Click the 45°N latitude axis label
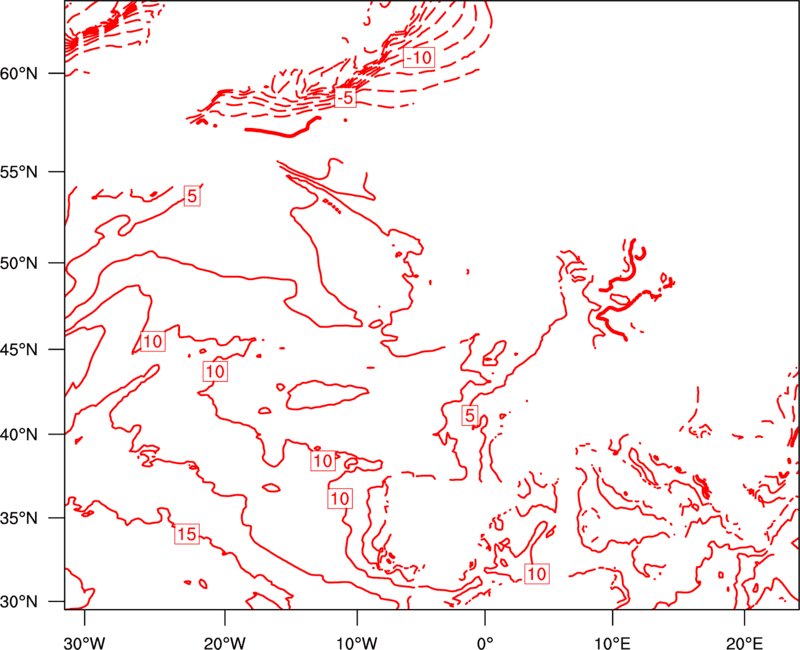This screenshot has height=650, width=800. 19,350
